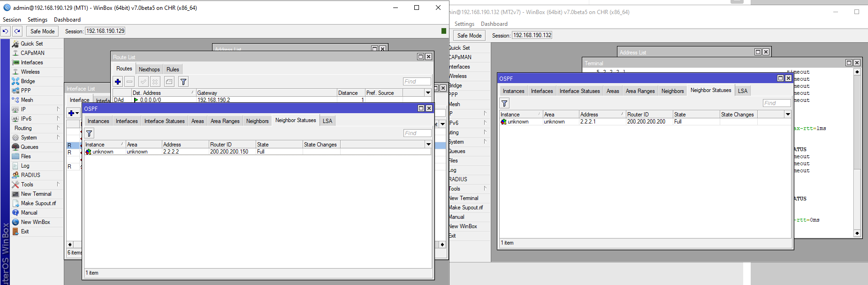Launch New WinBox from MT1 sidebar

click(35, 222)
